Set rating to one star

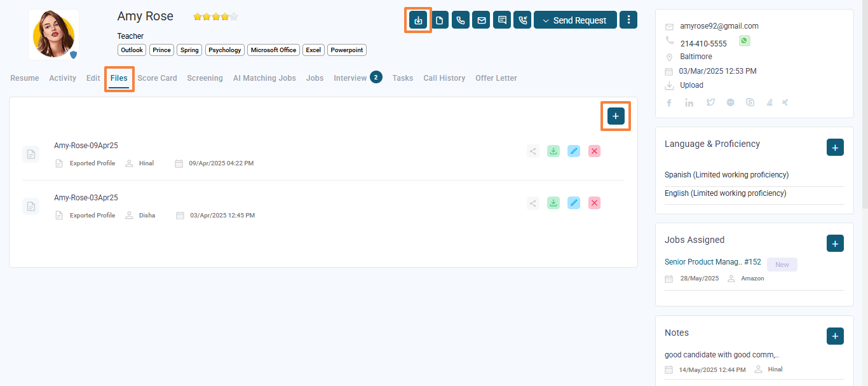(x=198, y=17)
